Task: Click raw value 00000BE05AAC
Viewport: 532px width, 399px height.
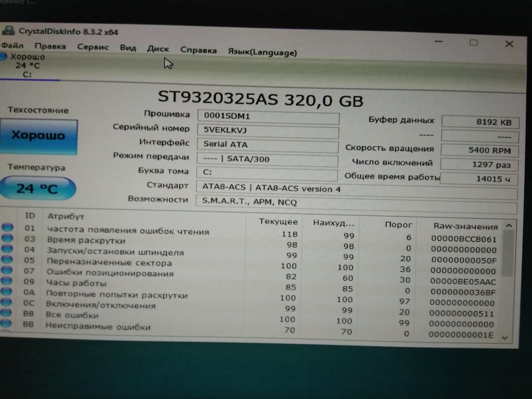Action: click(463, 282)
